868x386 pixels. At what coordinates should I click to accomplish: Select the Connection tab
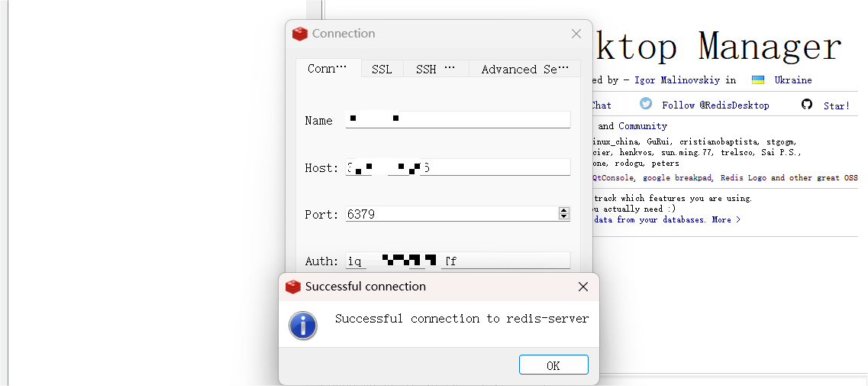tap(328, 68)
